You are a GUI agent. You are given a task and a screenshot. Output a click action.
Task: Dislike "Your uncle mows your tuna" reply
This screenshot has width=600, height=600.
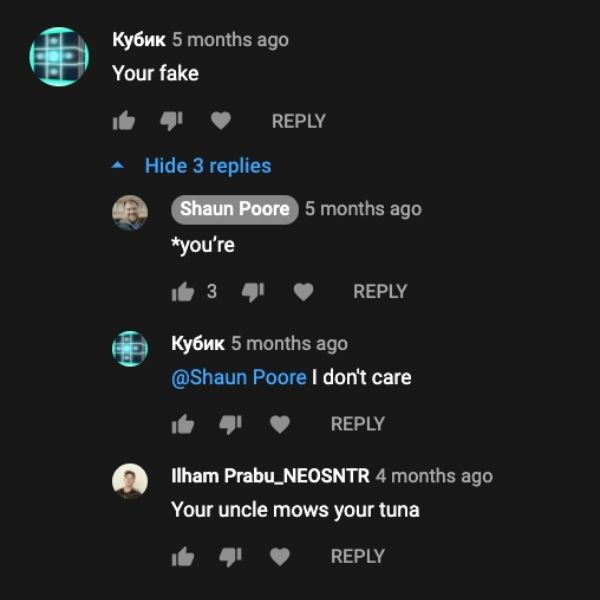coord(230,557)
